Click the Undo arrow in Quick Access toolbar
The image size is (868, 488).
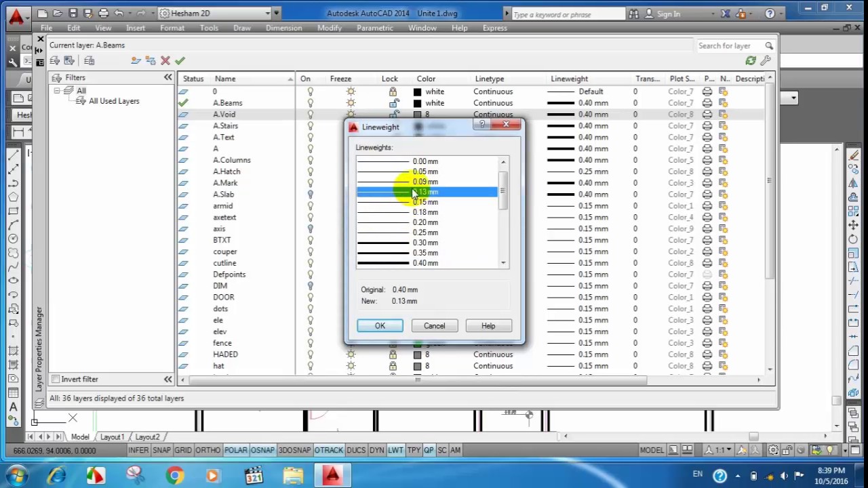tap(119, 13)
